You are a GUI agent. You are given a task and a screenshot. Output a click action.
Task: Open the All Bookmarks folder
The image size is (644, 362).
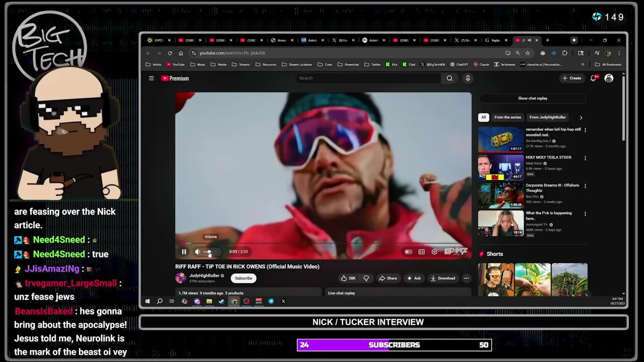608,64
